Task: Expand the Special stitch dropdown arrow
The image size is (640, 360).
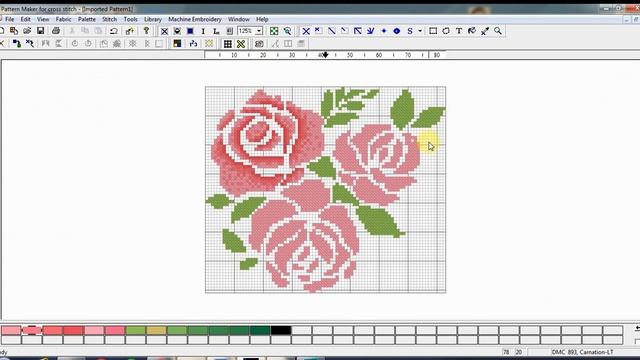Action: pos(420,31)
